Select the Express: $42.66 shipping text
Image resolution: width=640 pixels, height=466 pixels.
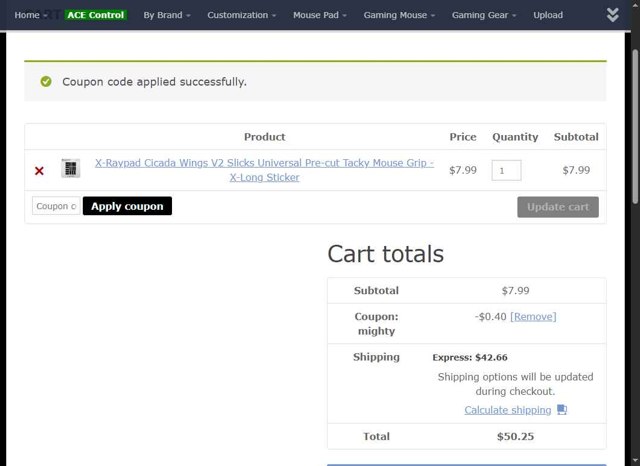click(x=470, y=357)
